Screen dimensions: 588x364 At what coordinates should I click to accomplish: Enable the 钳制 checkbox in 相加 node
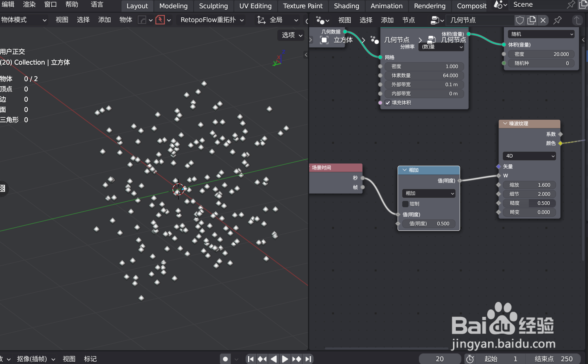[405, 204]
